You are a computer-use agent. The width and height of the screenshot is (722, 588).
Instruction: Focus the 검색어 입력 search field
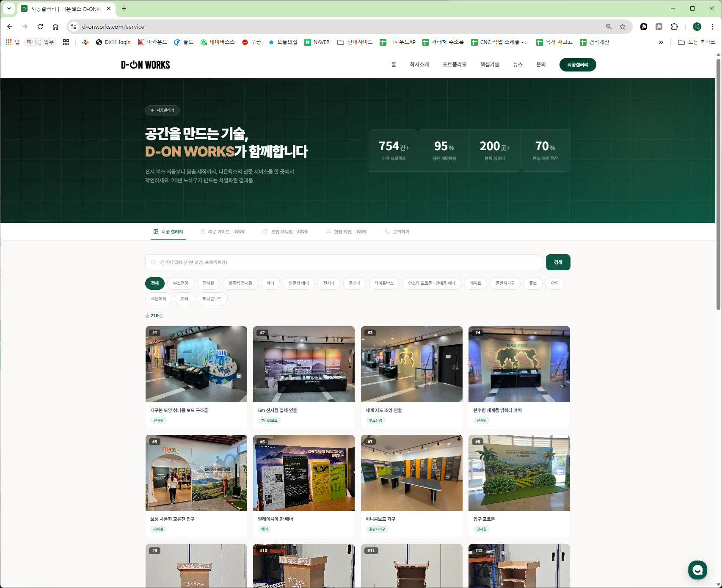(x=343, y=262)
